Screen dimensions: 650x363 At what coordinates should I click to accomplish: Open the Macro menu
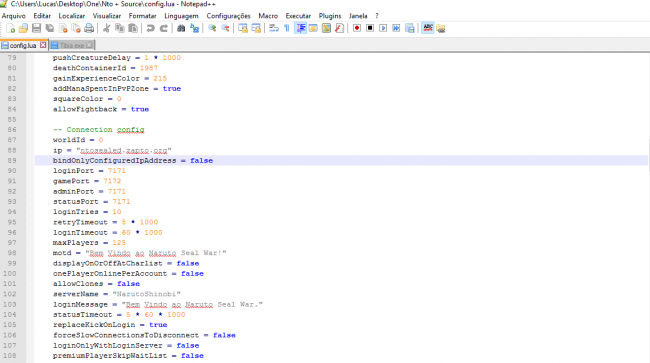click(268, 16)
